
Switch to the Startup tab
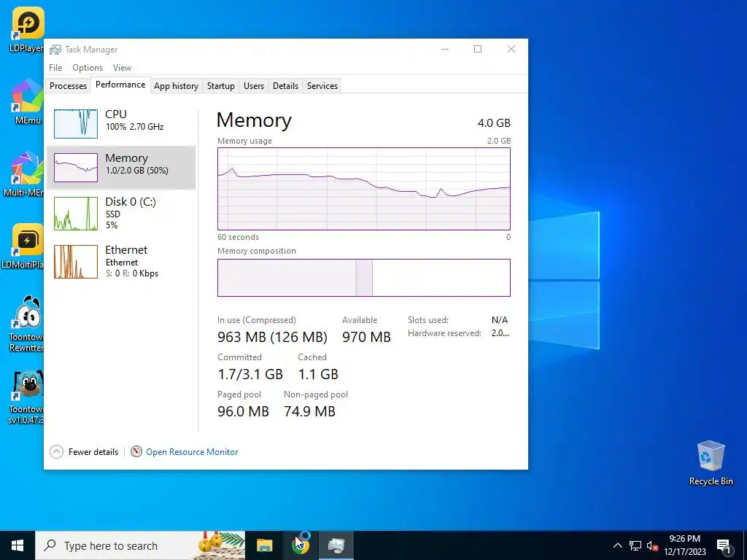220,86
